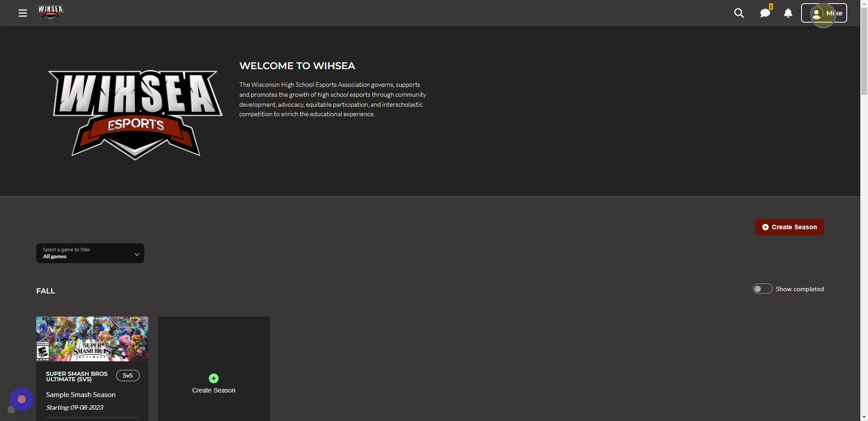This screenshot has height=421, width=868.
Task: Open the search magnifier icon
Action: pos(739,13)
